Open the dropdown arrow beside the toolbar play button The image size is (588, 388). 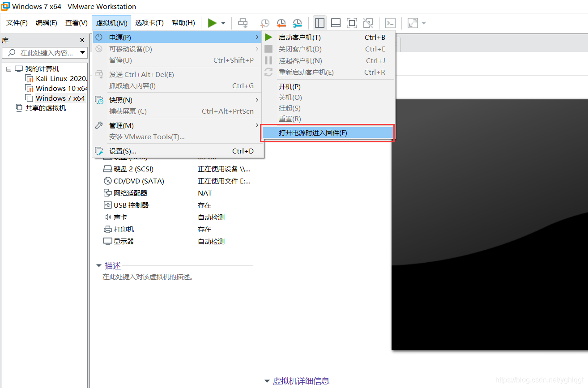coord(223,23)
